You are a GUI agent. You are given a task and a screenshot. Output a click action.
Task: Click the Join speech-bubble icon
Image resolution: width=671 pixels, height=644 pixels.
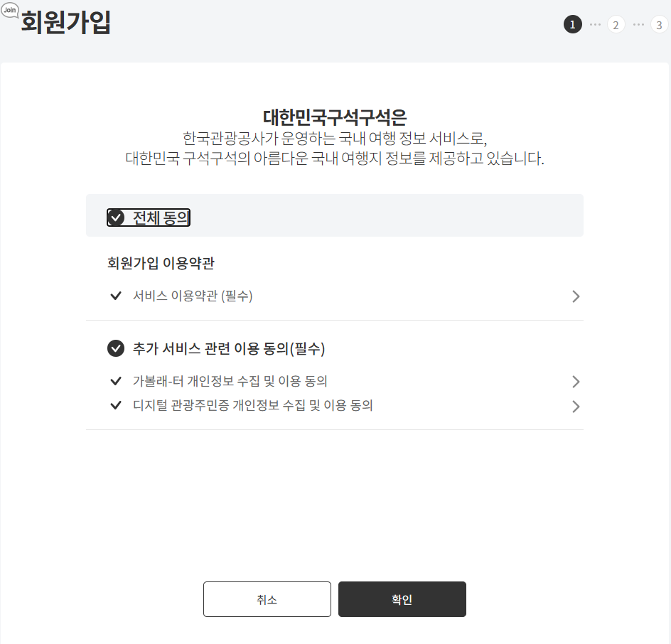10,12
